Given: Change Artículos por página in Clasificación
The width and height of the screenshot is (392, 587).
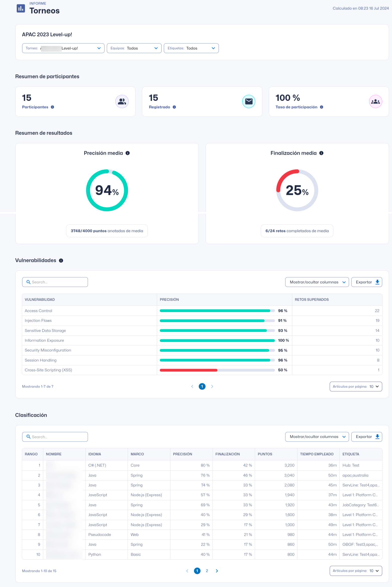Looking at the screenshot, I should (356, 571).
